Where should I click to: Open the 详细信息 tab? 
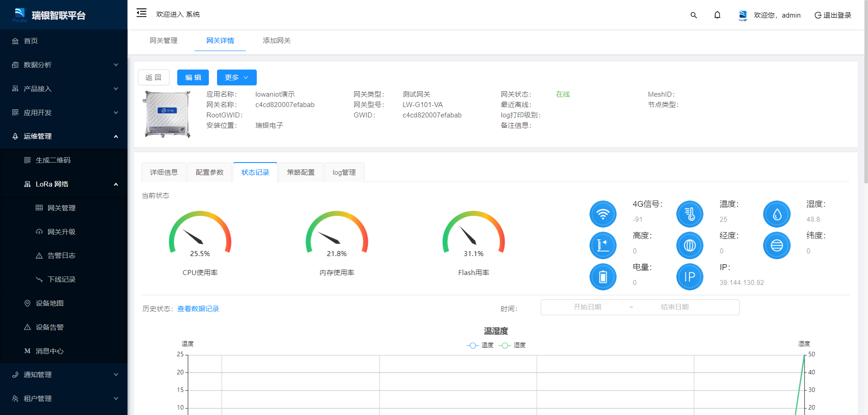pyautogui.click(x=164, y=173)
